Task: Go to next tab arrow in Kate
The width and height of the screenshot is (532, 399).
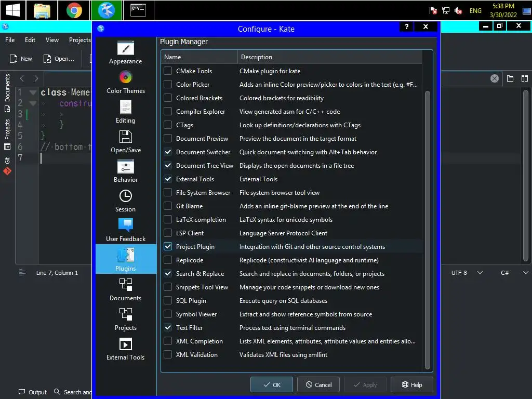Action: [x=36, y=79]
